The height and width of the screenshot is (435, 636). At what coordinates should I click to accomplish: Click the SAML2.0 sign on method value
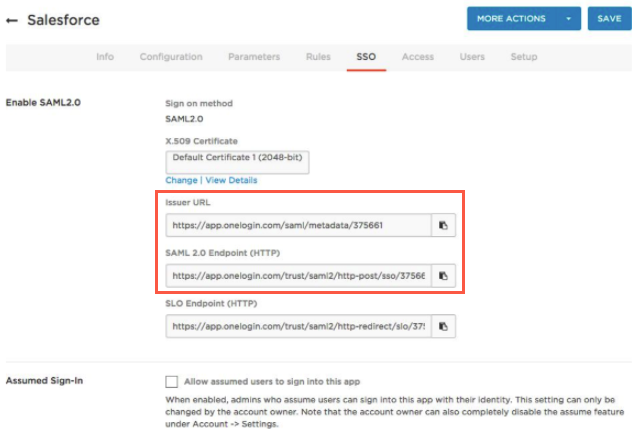tap(184, 119)
